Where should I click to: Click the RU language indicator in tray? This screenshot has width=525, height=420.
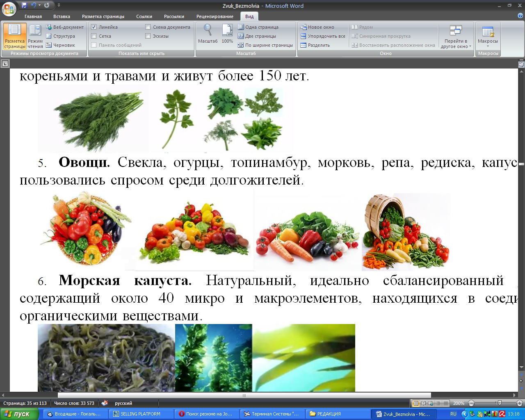point(453,414)
